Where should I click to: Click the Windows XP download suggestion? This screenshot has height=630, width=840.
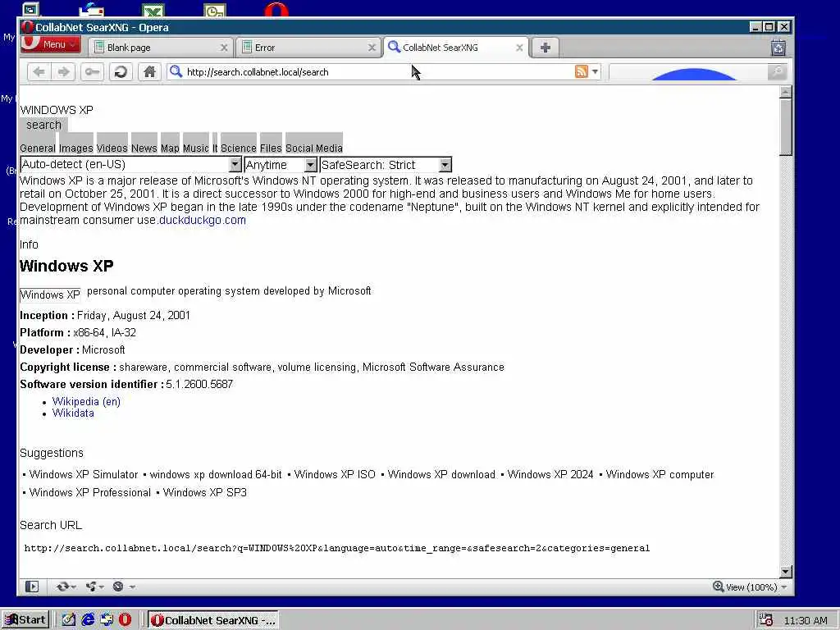(x=441, y=475)
